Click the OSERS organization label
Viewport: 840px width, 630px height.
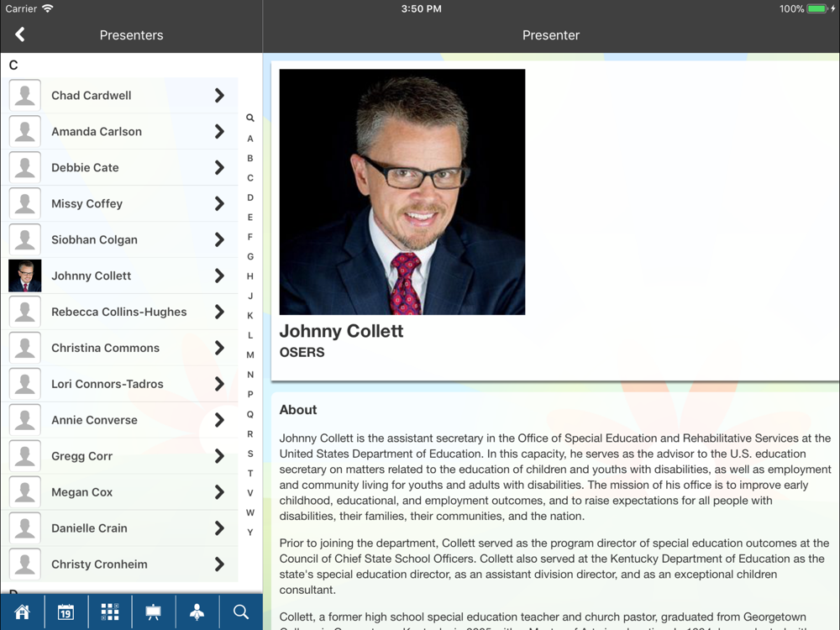click(302, 352)
